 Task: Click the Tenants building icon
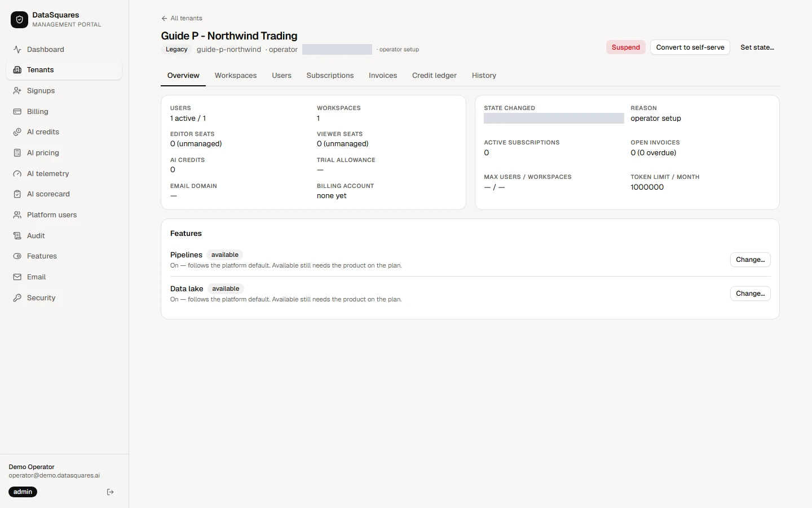tap(17, 70)
